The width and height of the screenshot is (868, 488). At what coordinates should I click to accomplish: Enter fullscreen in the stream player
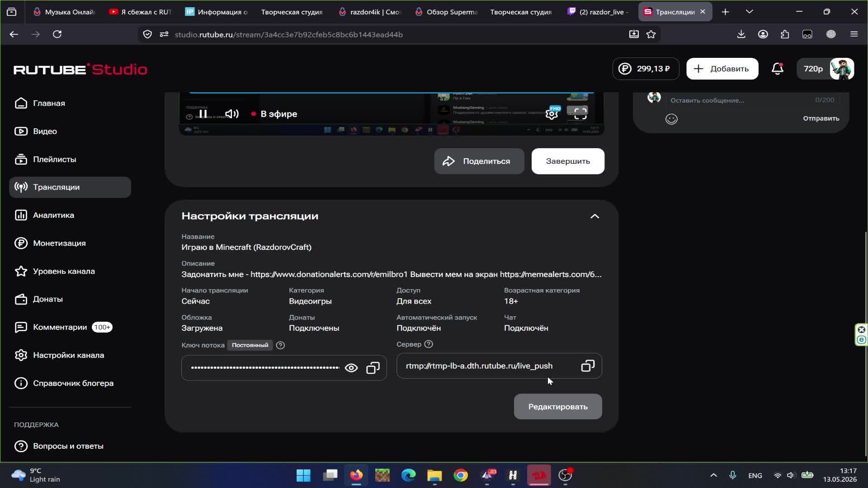tap(580, 114)
